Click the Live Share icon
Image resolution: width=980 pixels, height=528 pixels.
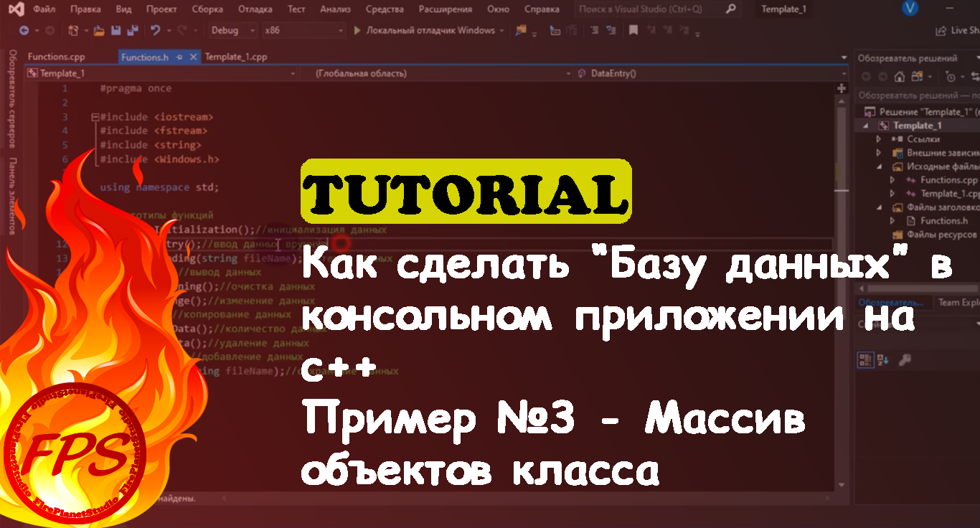pyautogui.click(x=941, y=31)
